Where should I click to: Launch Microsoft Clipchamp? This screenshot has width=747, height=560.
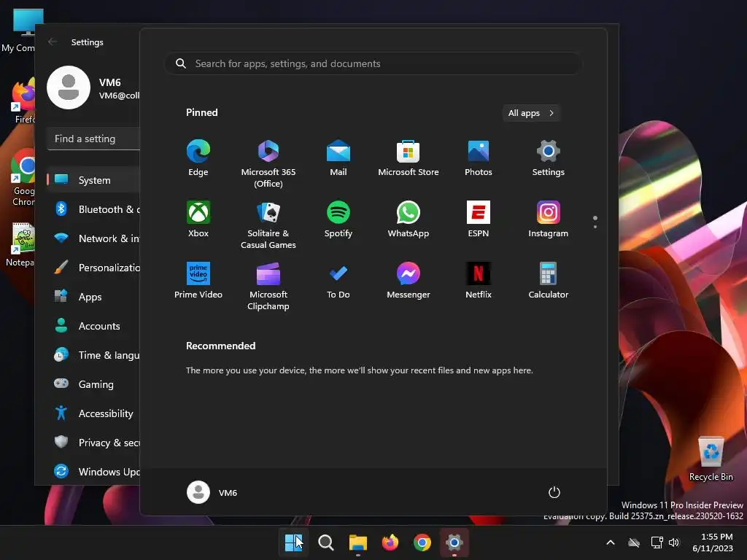[268, 286]
